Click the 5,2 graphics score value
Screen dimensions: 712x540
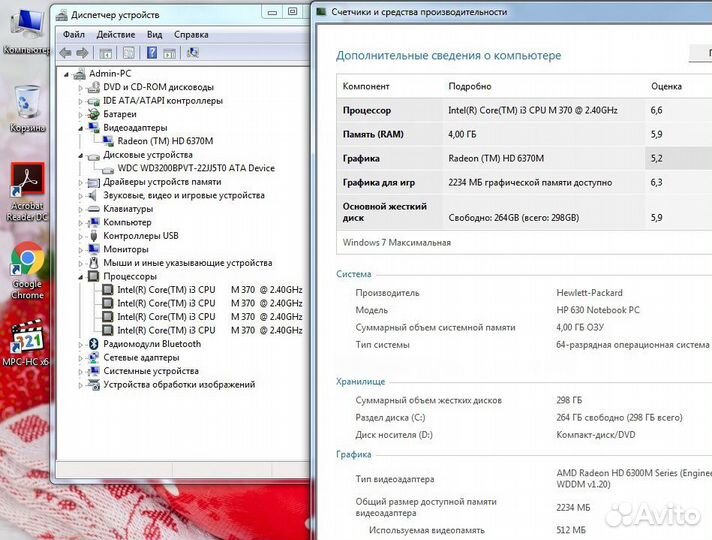[656, 159]
